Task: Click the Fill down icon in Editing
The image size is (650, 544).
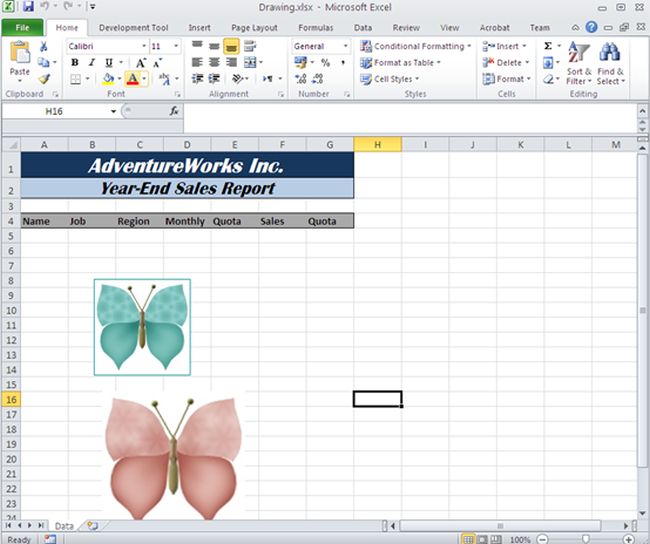Action: [x=548, y=63]
